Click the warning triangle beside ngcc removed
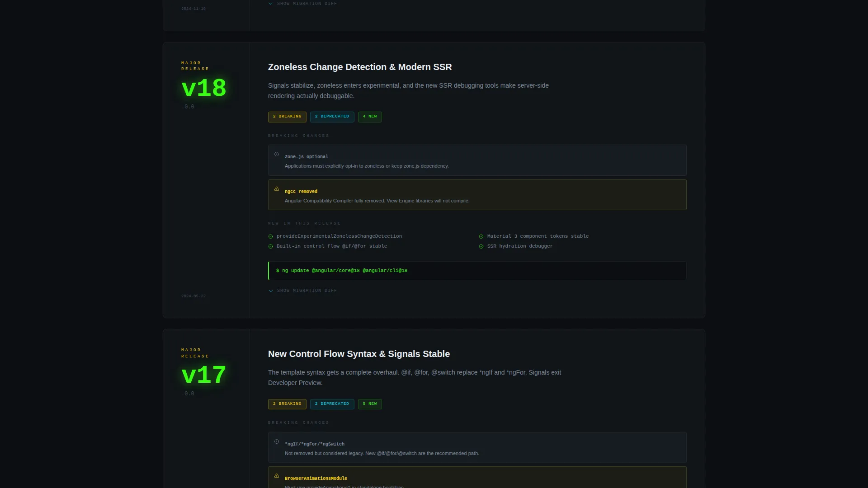The height and width of the screenshot is (488, 868). (277, 189)
